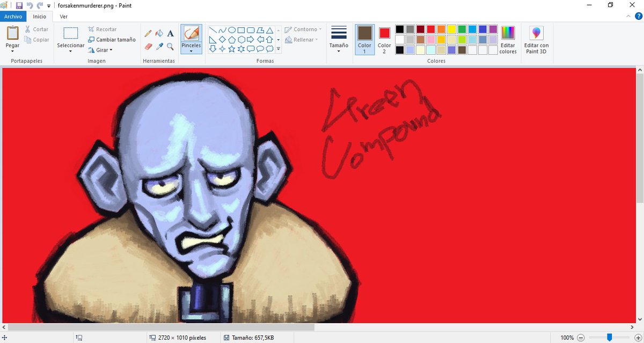Expand the shapes gallery more arrow
The image size is (644, 343).
[278, 49]
